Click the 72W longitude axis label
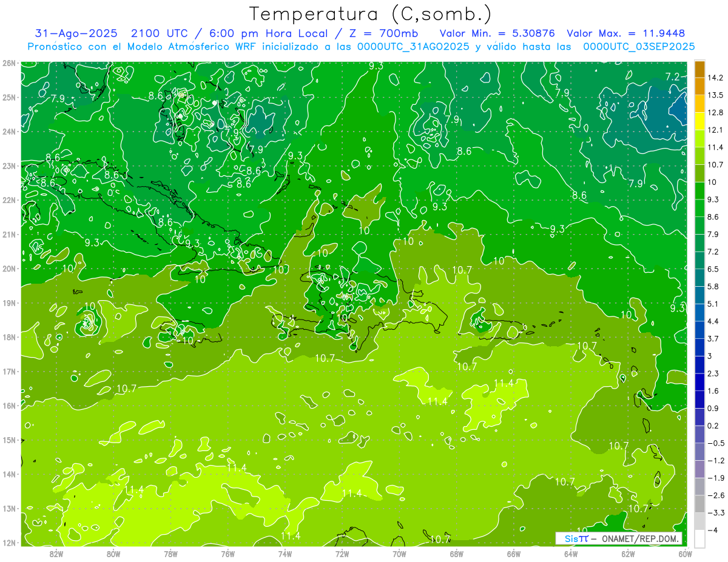This screenshot has width=728, height=562. 342,554
